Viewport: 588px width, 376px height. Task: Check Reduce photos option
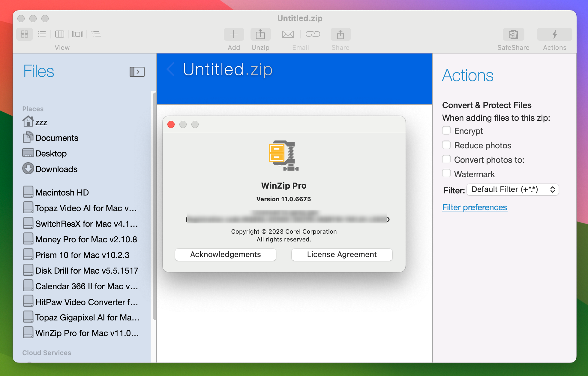(446, 145)
